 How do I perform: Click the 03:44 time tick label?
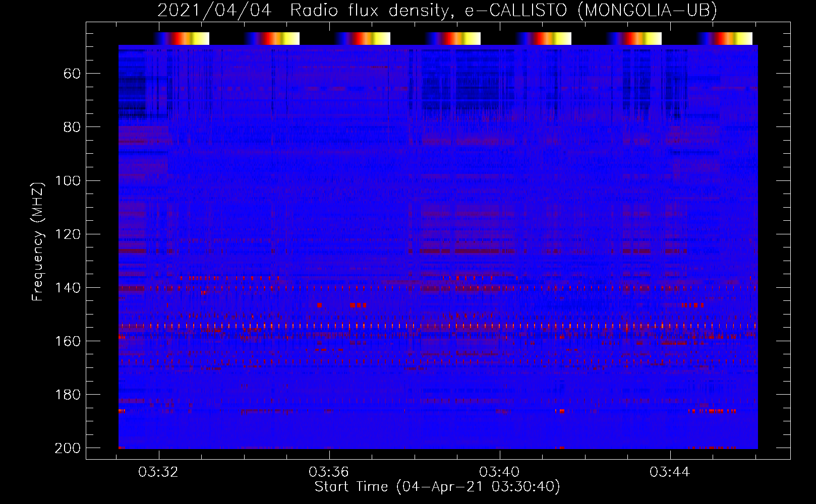670,472
